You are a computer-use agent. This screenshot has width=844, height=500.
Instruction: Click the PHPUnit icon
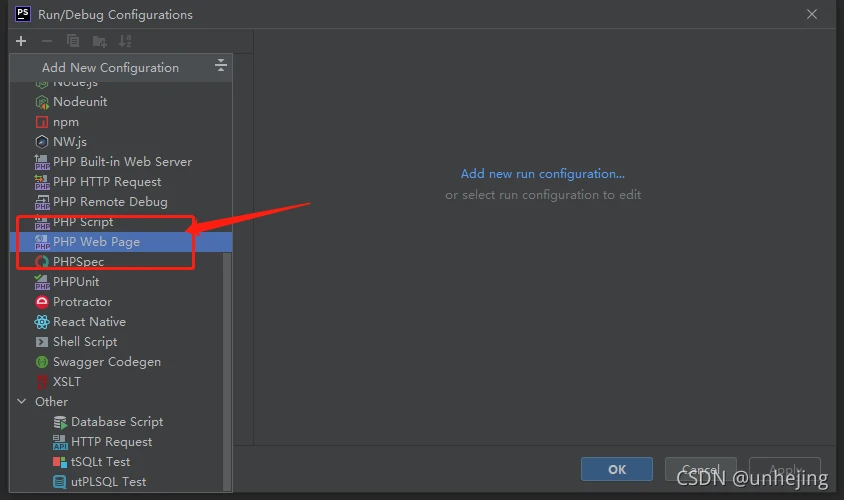coord(42,282)
